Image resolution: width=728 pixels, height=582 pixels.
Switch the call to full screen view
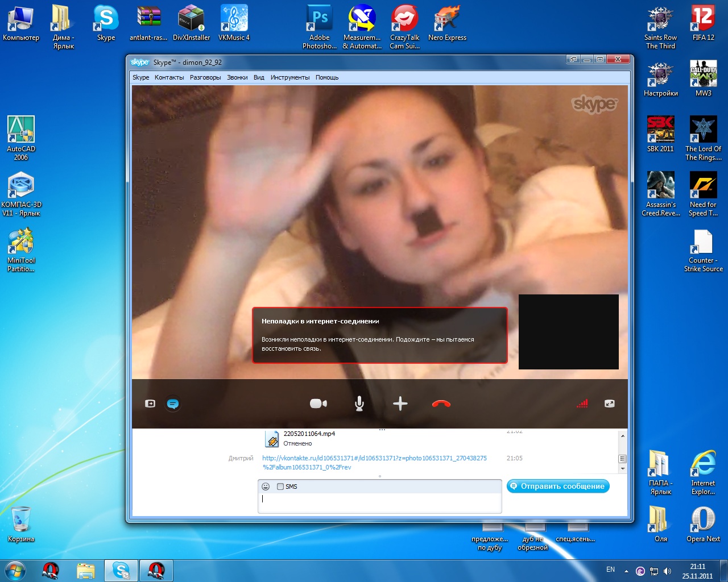(610, 404)
